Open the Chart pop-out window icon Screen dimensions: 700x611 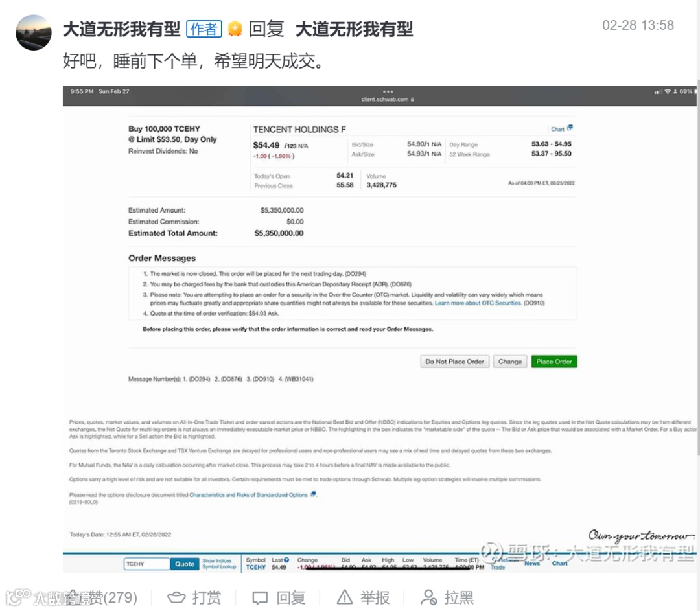coord(570,128)
